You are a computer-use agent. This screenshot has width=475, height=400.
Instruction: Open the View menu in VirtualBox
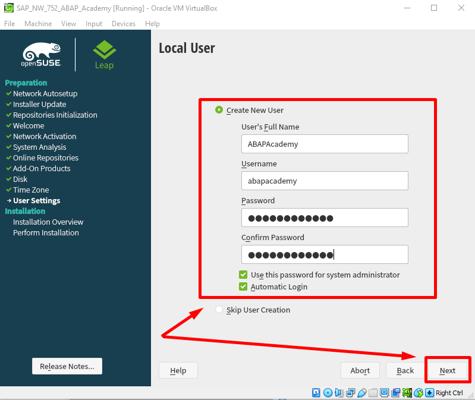pos(68,24)
